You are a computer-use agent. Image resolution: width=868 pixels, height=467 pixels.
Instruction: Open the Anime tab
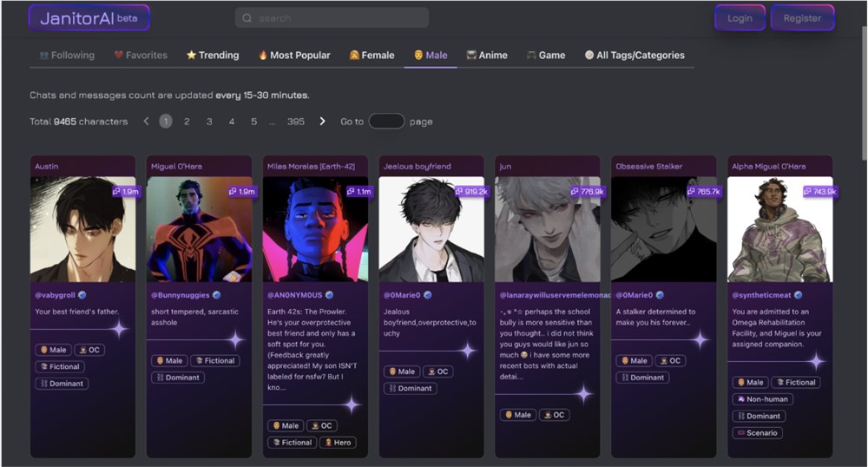point(487,56)
